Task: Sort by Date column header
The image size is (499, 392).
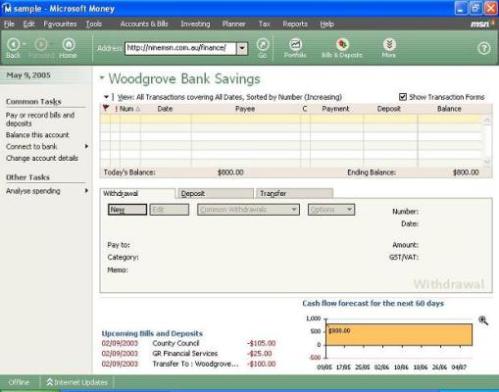Action: [x=165, y=109]
